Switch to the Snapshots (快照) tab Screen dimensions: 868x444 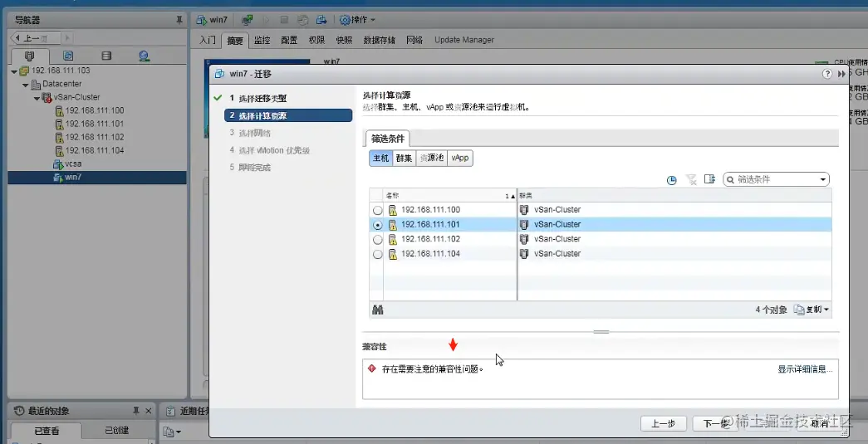[x=344, y=40]
